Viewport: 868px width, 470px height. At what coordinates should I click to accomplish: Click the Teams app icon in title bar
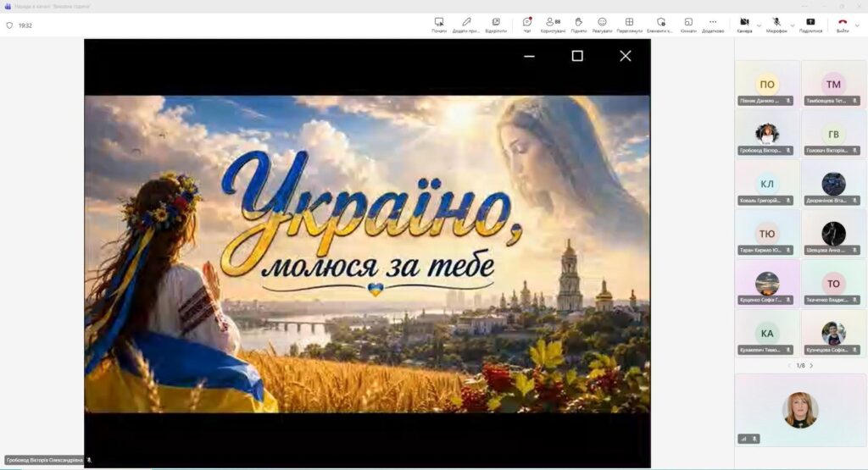click(8, 6)
